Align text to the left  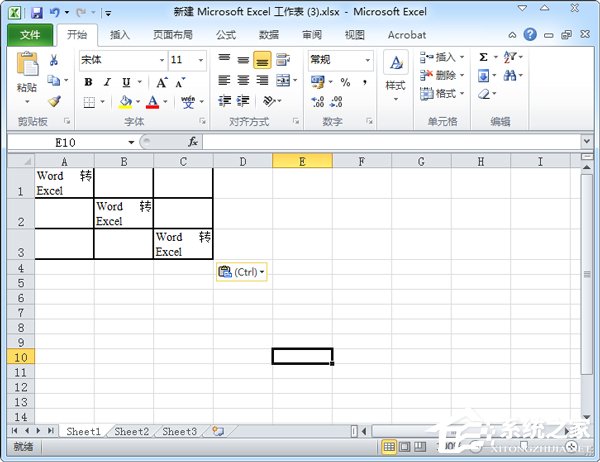click(224, 80)
